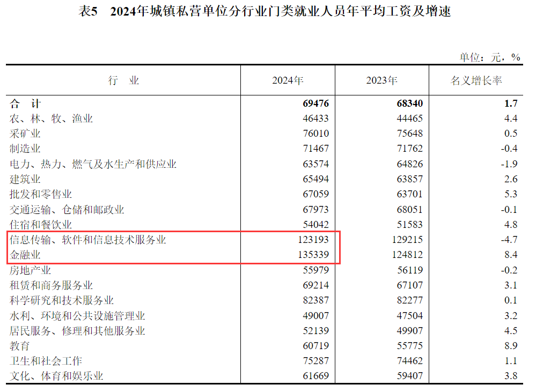The width and height of the screenshot is (536, 392).
Task: Click the 农、林、牧、渔业 row label
Action: click(52, 119)
